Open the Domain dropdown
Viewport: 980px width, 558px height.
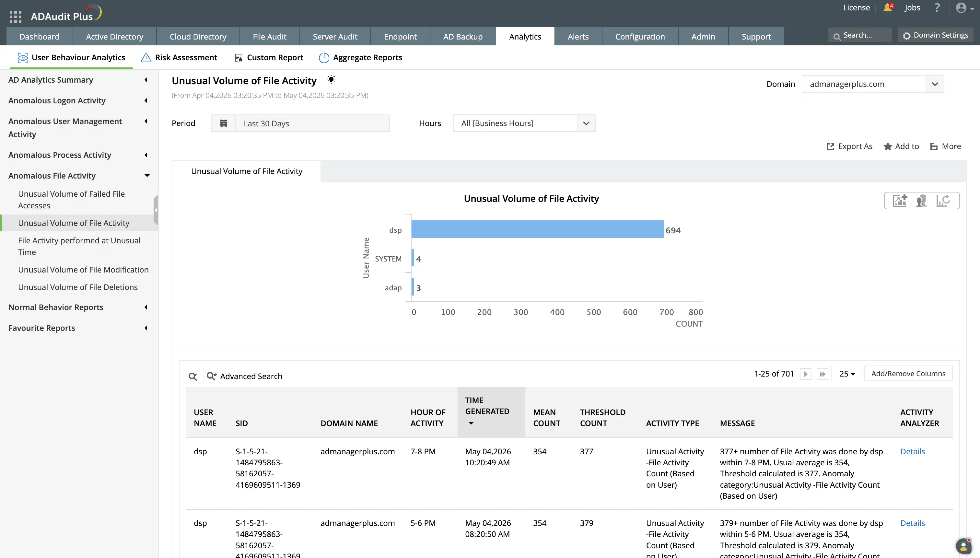point(873,84)
